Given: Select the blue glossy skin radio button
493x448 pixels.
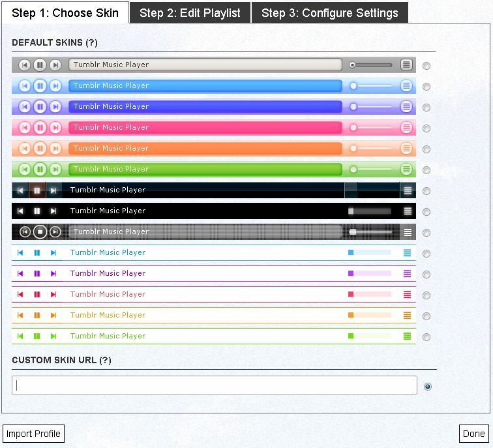Looking at the screenshot, I should click(x=426, y=87).
